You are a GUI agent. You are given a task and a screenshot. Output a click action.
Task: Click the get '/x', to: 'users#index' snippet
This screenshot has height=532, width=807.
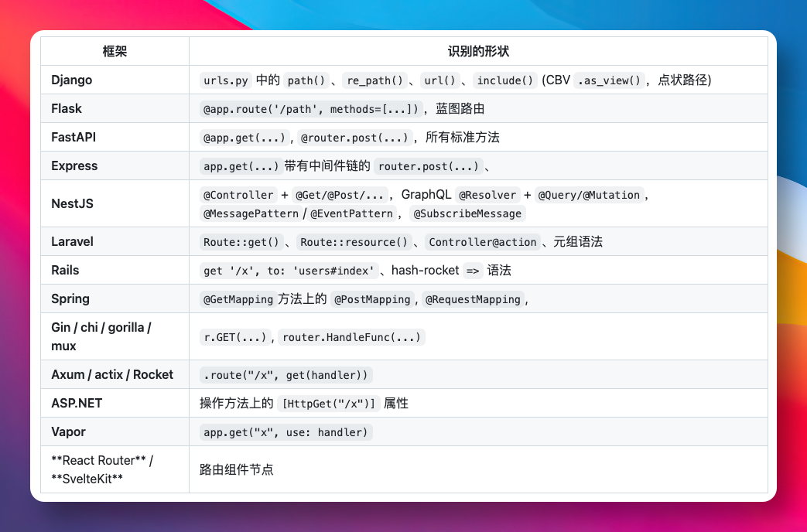[x=289, y=271]
